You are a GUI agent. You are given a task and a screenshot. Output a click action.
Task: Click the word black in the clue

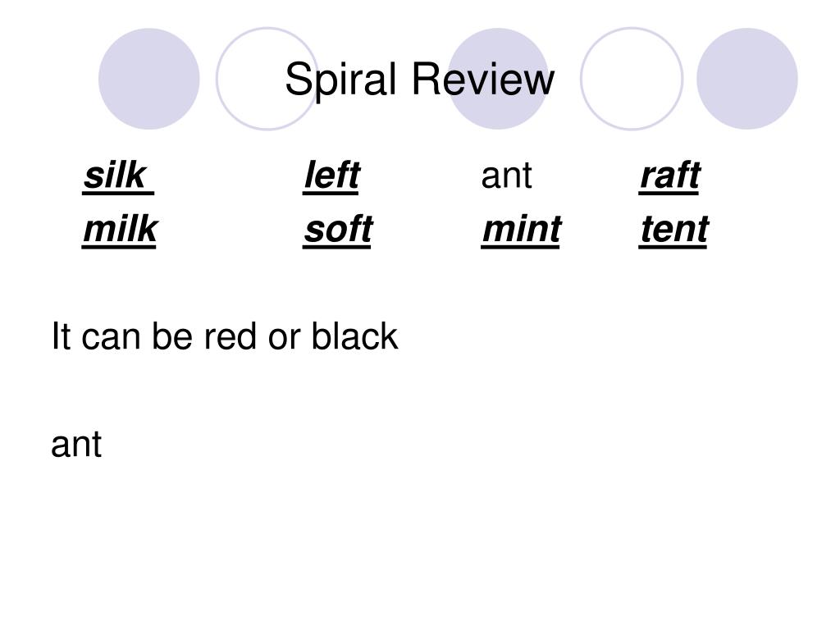[354, 336]
